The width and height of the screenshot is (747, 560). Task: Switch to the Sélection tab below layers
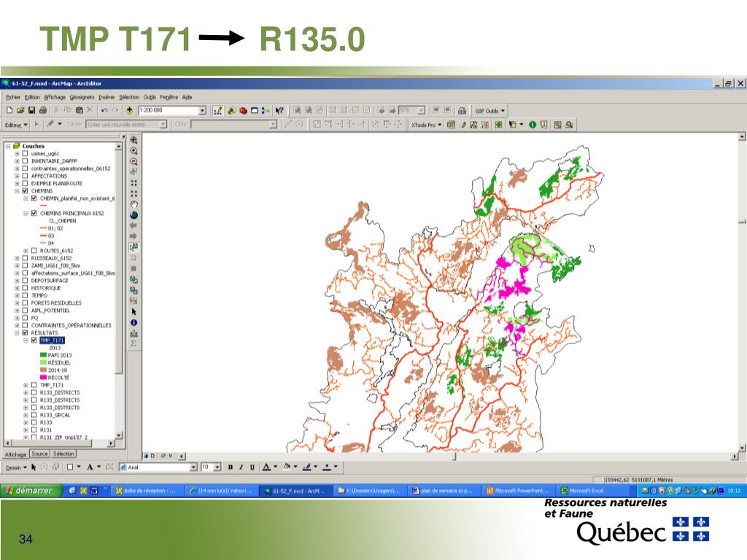pyautogui.click(x=63, y=454)
